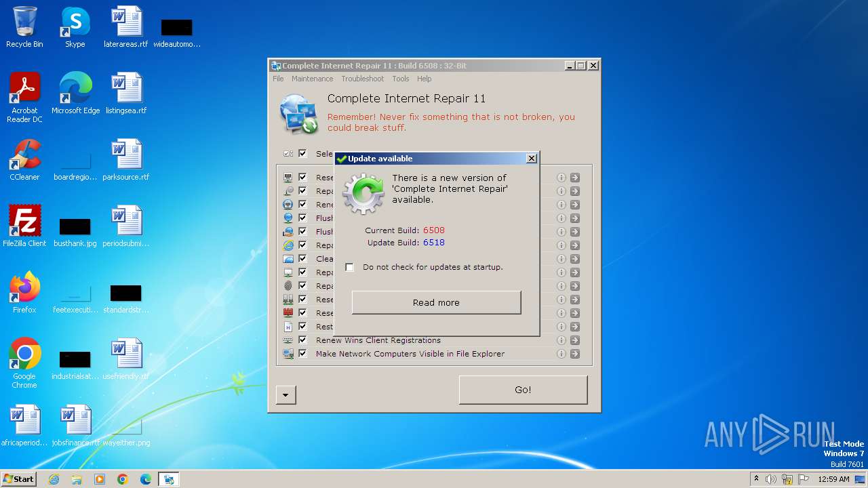Click the green gear update icon
This screenshot has width=868, height=488.
point(363,194)
